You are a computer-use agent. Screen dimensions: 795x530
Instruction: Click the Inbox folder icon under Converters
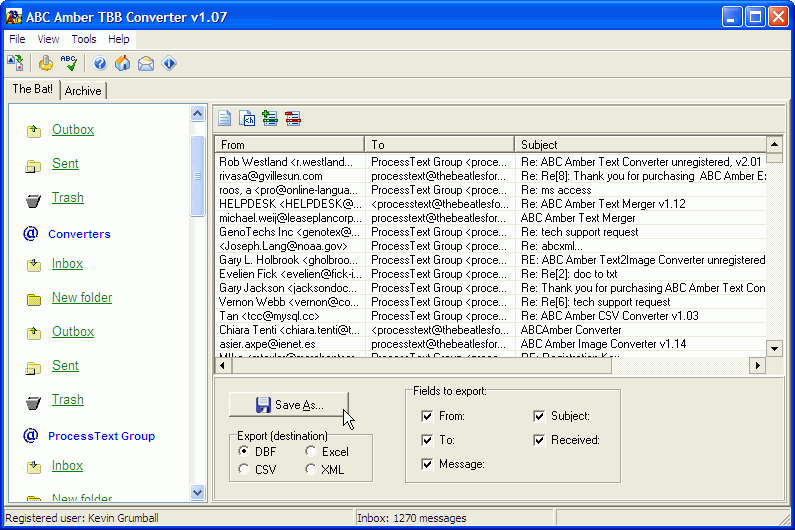[x=33, y=265]
